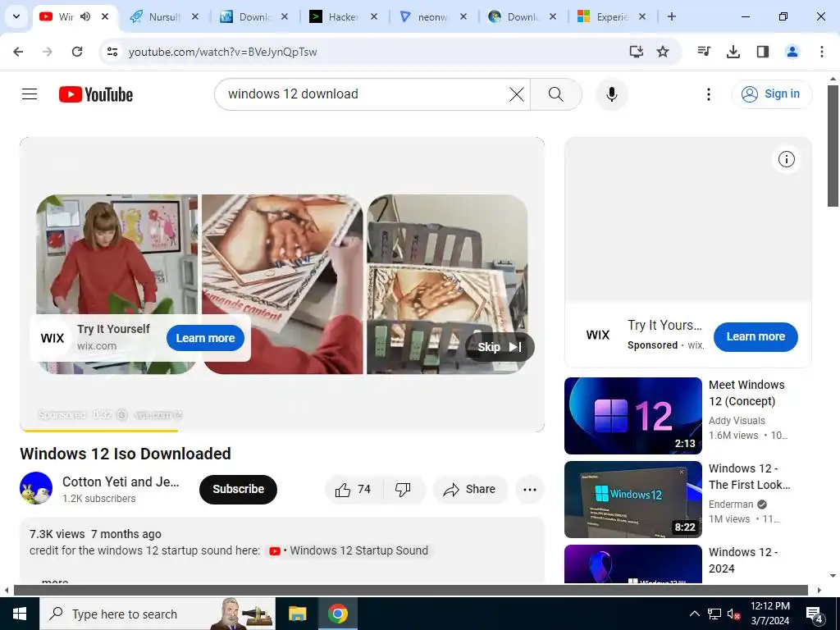Mute the tab via speaker icon

click(85, 16)
